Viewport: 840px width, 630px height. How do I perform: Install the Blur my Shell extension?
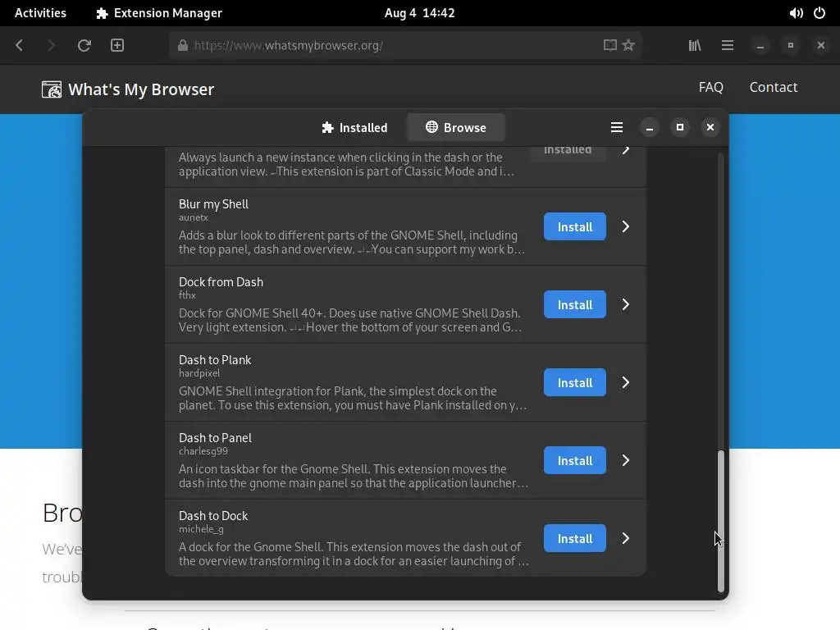coord(575,226)
